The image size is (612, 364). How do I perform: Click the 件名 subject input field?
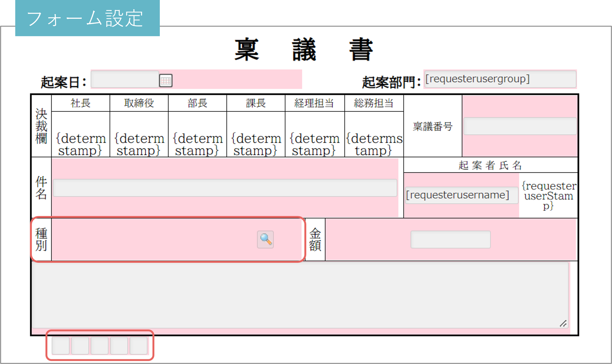click(x=225, y=188)
